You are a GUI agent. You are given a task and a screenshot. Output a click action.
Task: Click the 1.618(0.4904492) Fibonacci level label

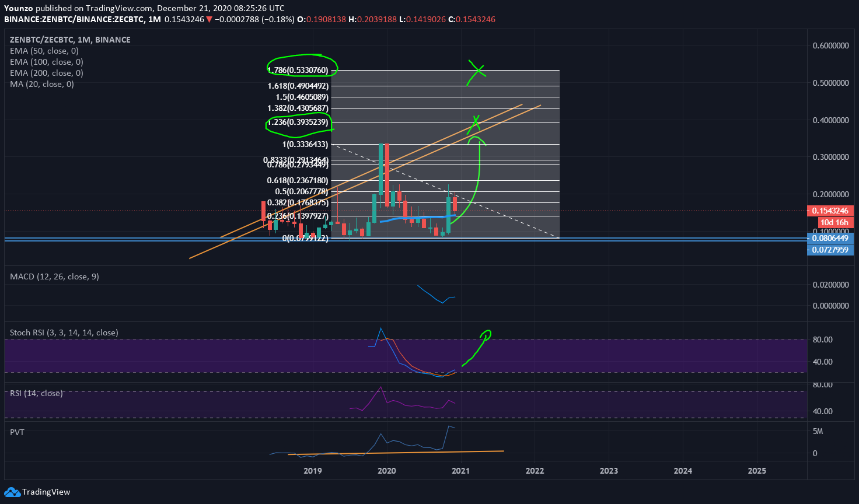[x=298, y=86]
